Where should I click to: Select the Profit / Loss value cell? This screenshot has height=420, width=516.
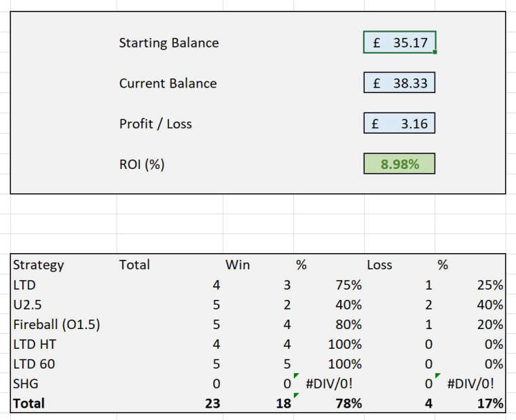click(x=399, y=124)
